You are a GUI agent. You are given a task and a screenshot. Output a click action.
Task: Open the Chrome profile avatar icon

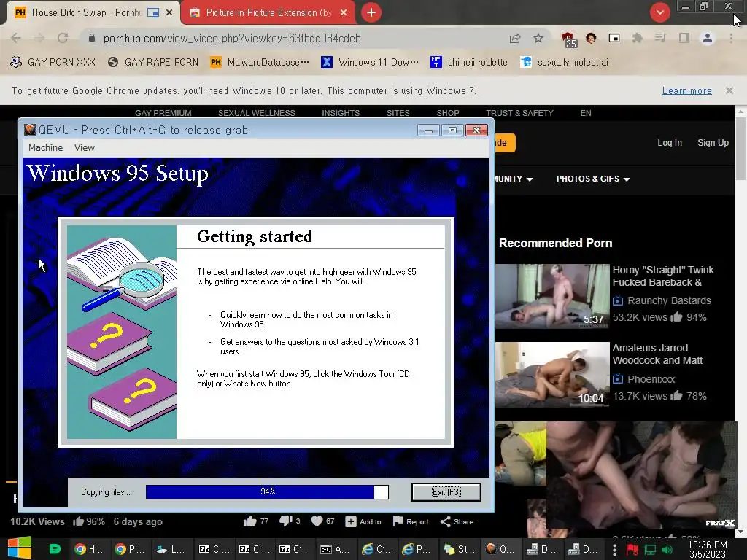[708, 38]
